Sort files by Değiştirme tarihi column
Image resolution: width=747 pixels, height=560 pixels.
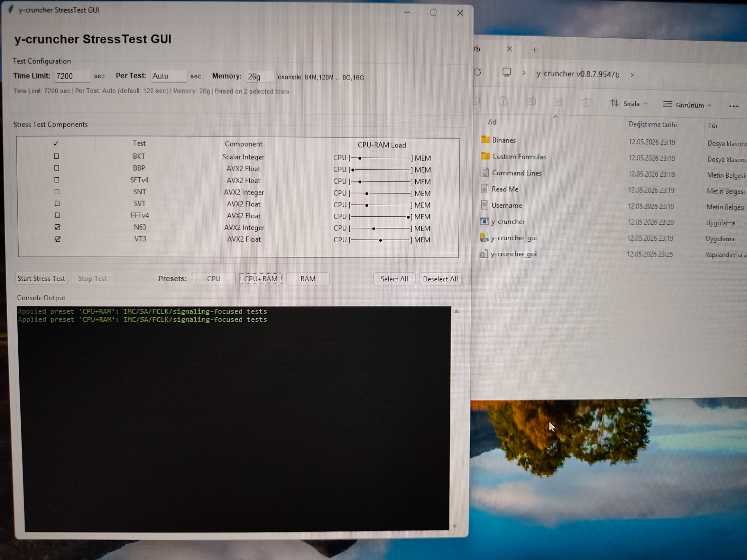[x=653, y=124]
